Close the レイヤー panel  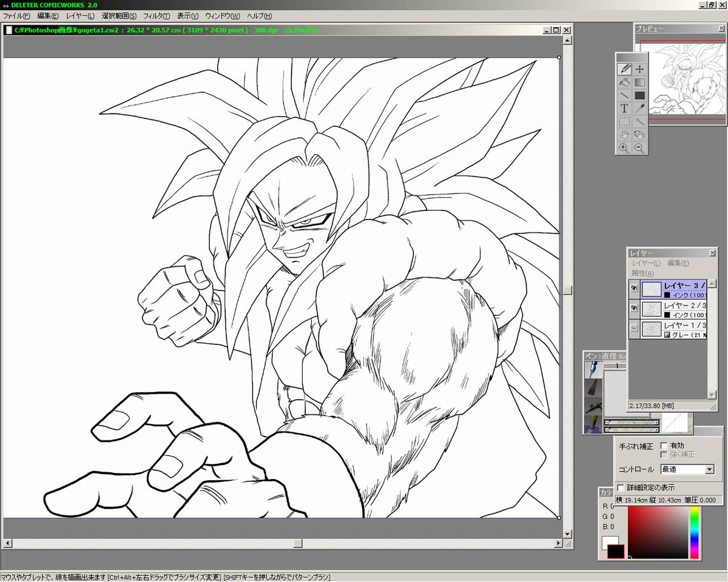click(712, 253)
